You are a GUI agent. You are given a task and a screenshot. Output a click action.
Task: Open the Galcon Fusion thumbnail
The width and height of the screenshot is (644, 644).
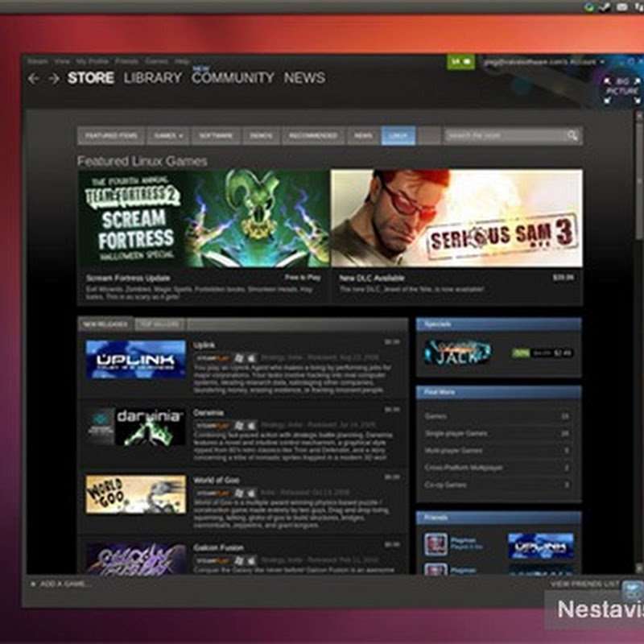tap(136, 558)
